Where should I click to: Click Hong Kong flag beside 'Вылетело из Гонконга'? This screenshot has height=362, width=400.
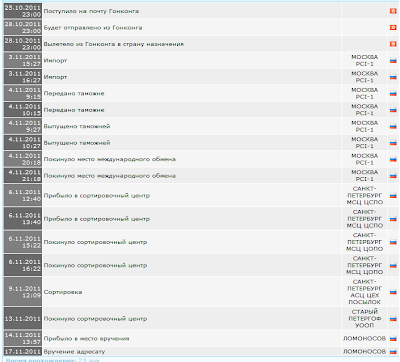(393, 44)
